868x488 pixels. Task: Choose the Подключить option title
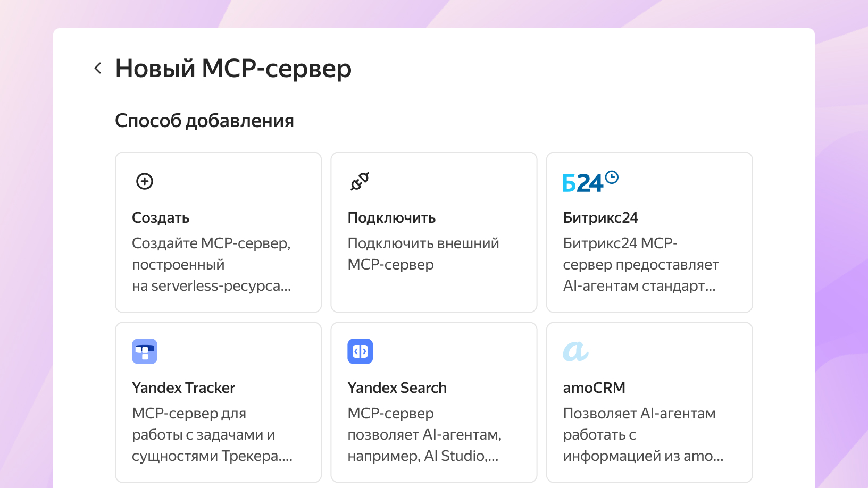(x=391, y=218)
